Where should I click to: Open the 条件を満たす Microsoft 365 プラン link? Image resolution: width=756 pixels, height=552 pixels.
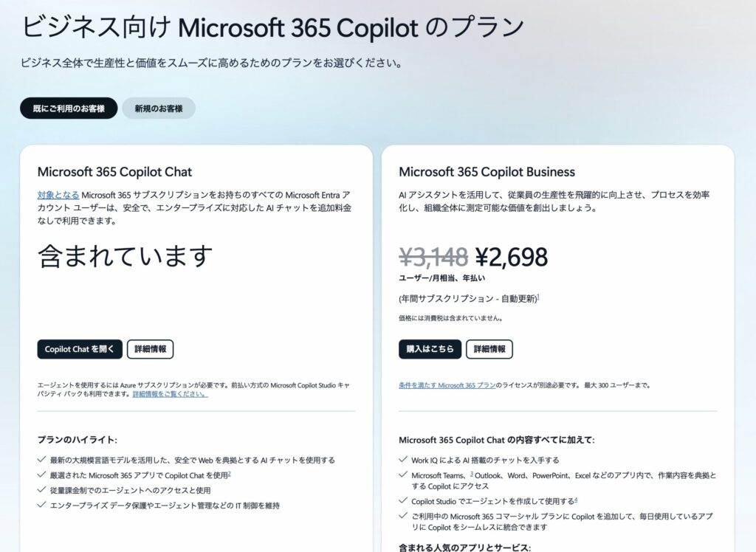(x=447, y=385)
